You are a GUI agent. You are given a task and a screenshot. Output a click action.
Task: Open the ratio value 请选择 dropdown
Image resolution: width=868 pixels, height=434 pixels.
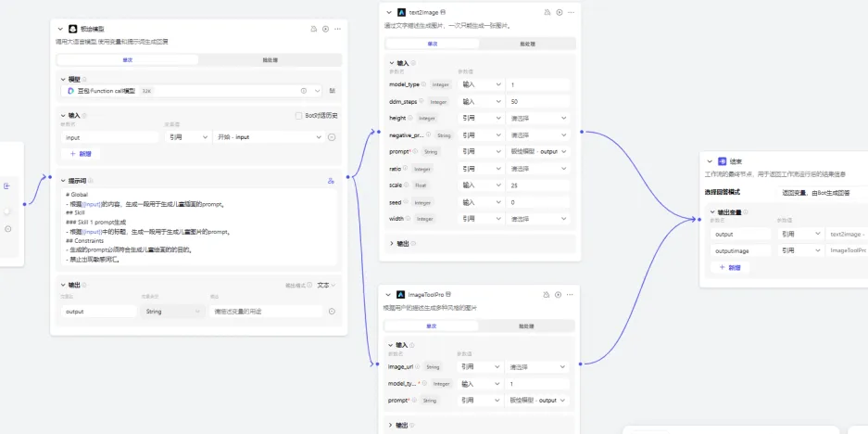(x=538, y=169)
